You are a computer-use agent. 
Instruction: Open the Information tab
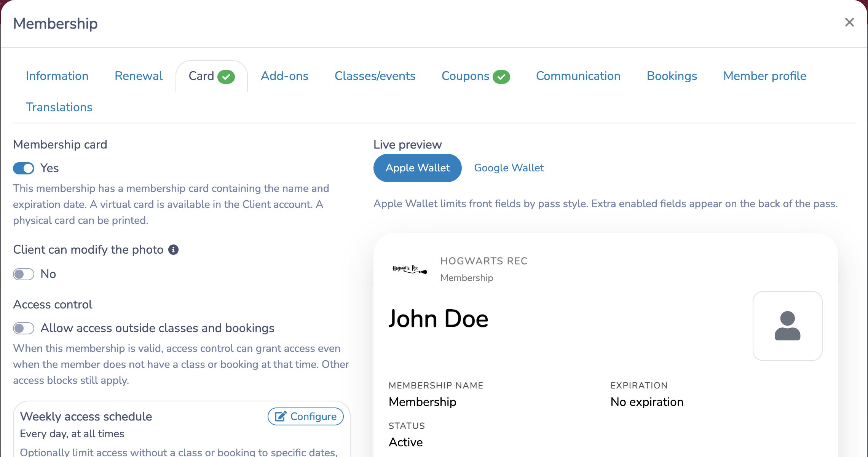[x=57, y=76]
